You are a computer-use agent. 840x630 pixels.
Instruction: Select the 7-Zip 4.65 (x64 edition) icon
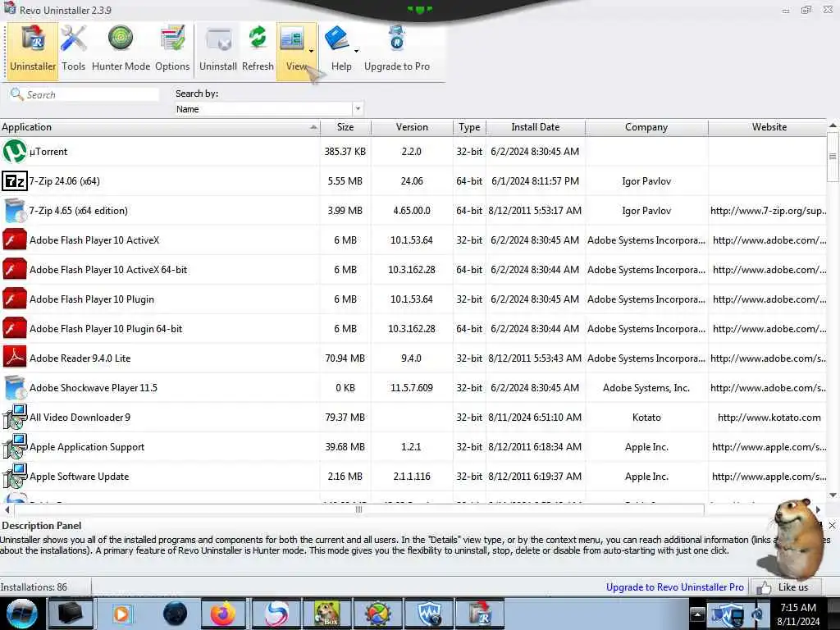(15, 211)
